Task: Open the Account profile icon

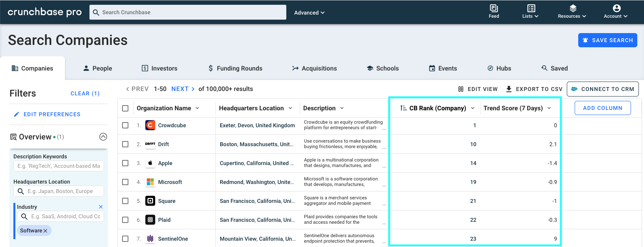Action: click(616, 8)
